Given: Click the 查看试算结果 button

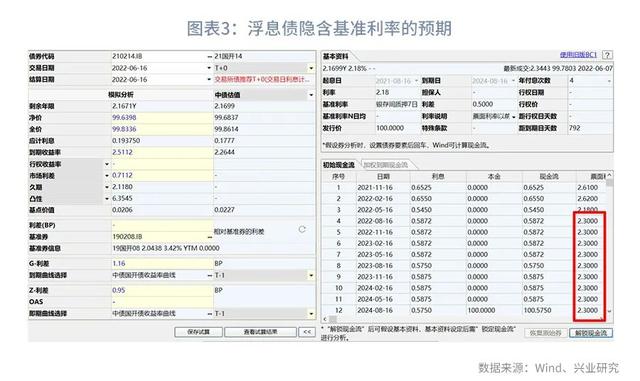Looking at the screenshot, I should pyautogui.click(x=260, y=332).
